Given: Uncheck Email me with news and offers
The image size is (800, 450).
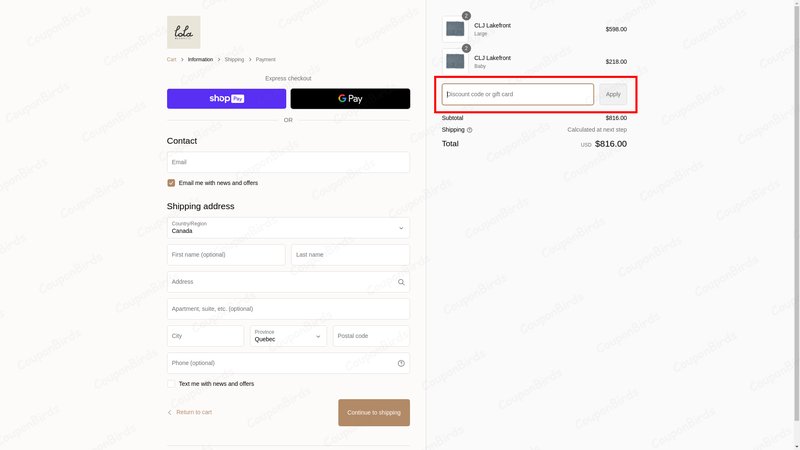Looking at the screenshot, I should tap(171, 183).
